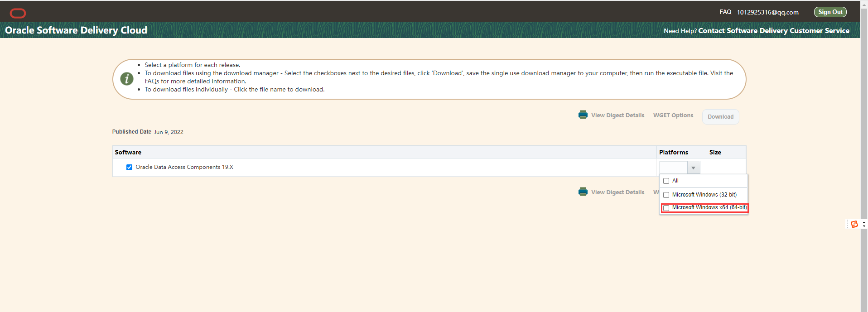Click the Sign Out button

tap(830, 12)
